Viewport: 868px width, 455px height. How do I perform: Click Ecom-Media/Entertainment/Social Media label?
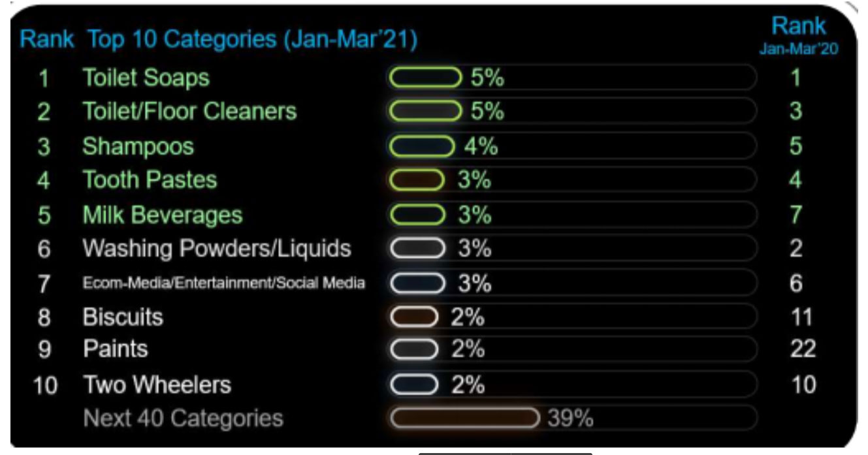coord(223,283)
